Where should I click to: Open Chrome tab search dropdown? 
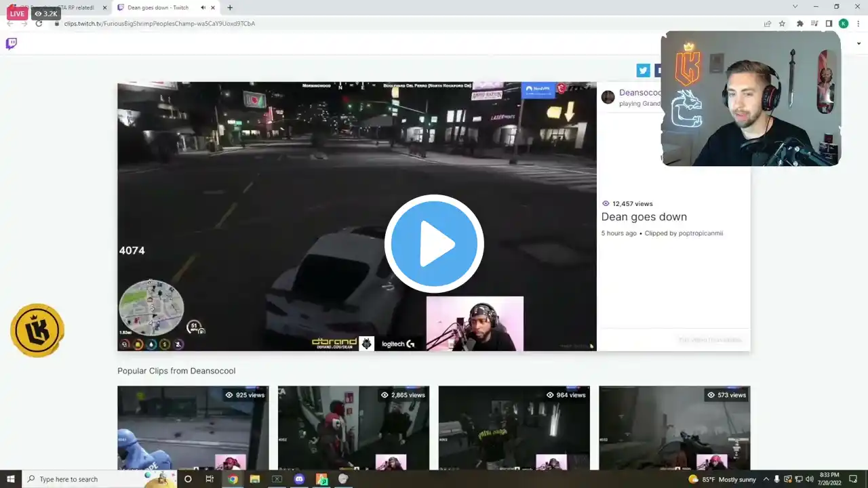[x=795, y=7]
